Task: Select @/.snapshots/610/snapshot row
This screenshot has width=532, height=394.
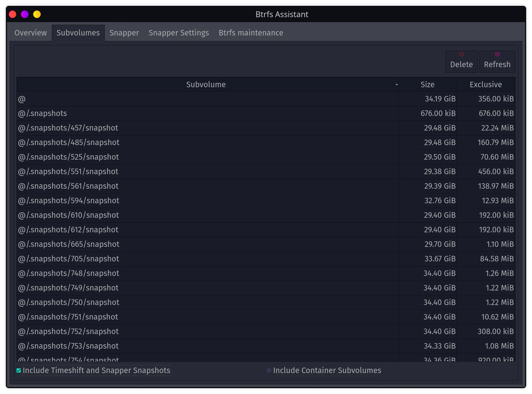Action: coord(266,215)
